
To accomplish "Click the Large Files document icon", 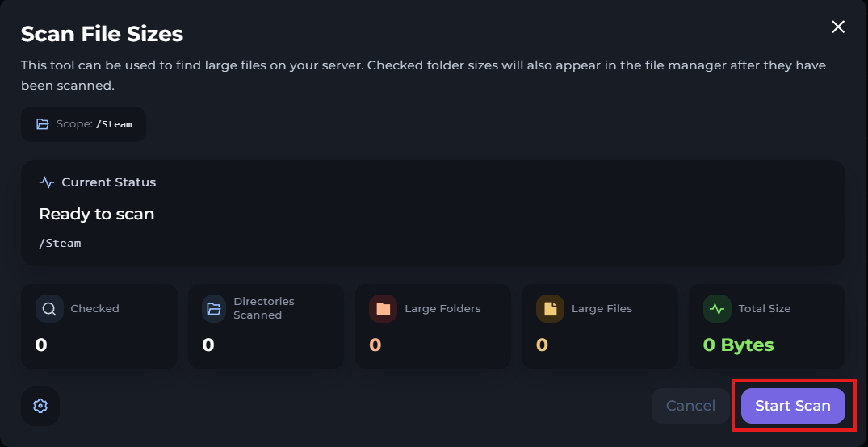I will click(x=550, y=308).
